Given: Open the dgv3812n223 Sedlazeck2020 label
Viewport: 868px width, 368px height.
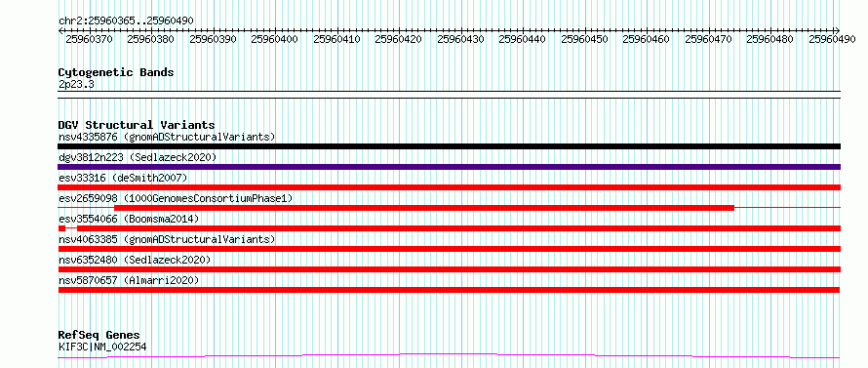Looking at the screenshot, I should [x=138, y=157].
